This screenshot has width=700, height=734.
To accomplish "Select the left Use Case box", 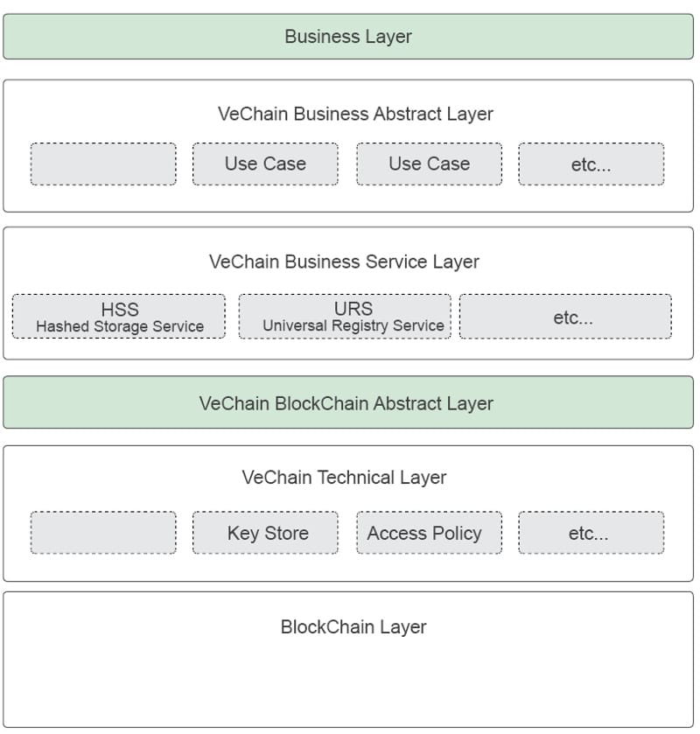I will [265, 164].
